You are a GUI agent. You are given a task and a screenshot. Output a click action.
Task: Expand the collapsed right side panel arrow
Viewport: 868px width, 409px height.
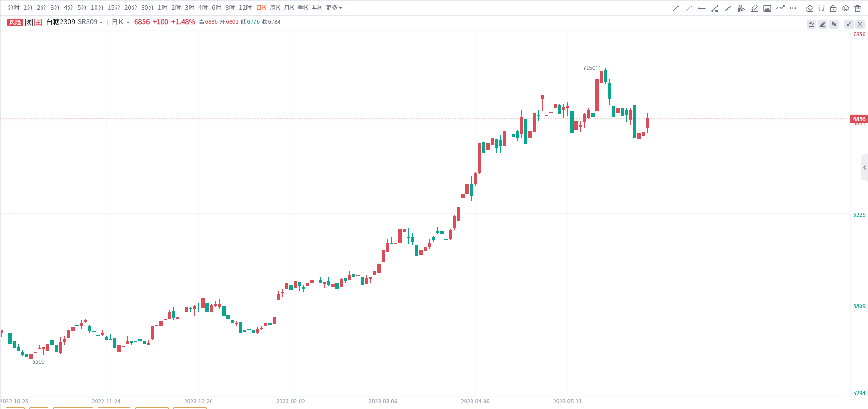[x=865, y=167]
